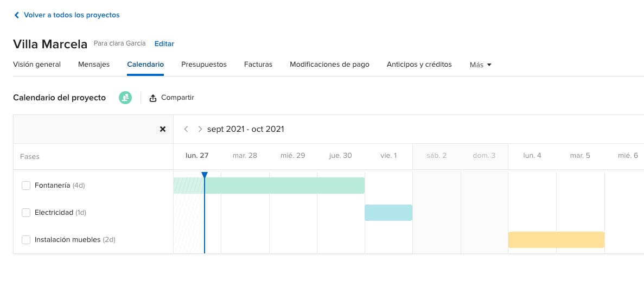Click the share upload icon
This screenshot has height=287, width=644.
(x=153, y=98)
